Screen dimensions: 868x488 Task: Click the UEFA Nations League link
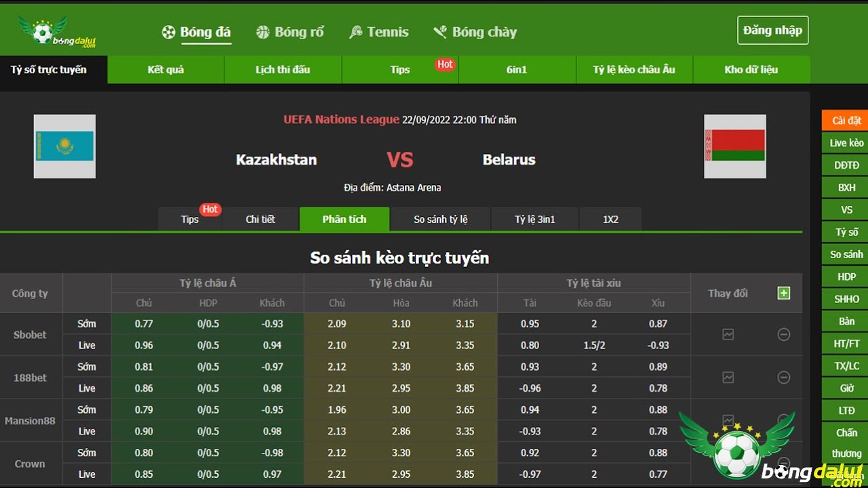[x=341, y=119]
